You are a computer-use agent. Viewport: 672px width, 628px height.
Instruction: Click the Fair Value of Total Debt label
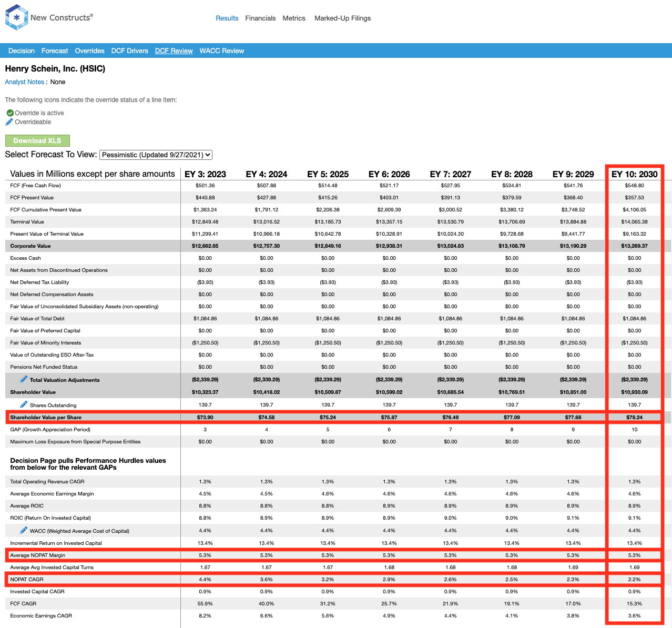point(38,319)
